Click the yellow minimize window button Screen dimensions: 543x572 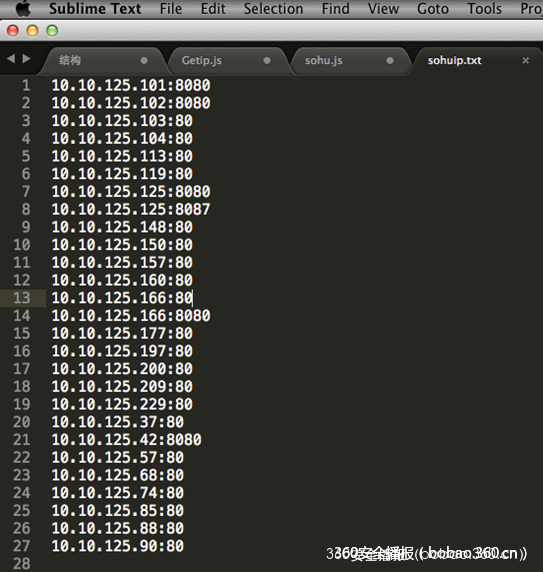coord(32,31)
